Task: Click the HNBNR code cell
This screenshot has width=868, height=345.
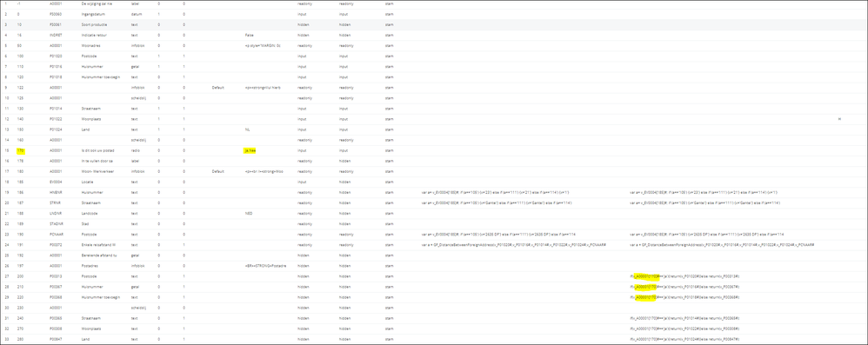Action: [55, 192]
